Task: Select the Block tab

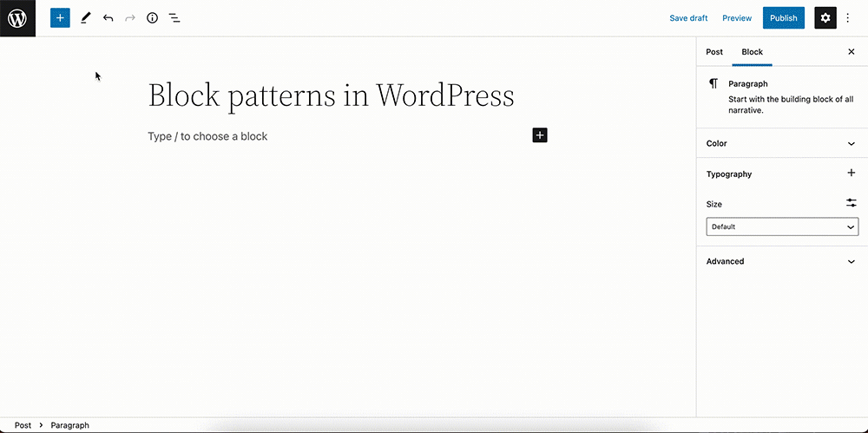Action: coord(753,52)
